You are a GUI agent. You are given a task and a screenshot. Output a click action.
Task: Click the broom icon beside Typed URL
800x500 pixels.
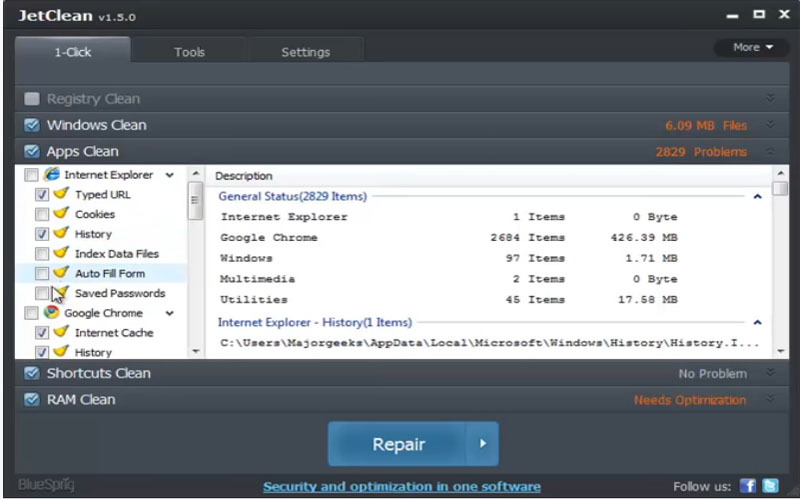[x=61, y=194]
